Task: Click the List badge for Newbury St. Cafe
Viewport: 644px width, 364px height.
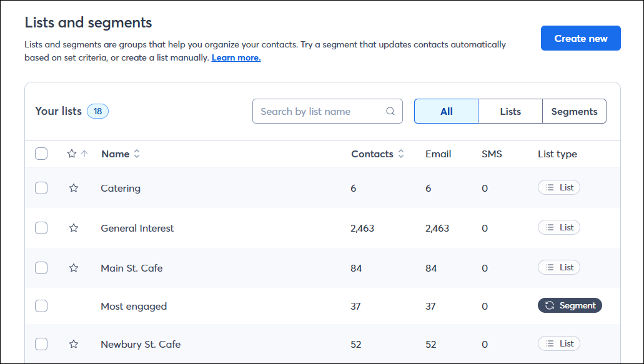Action: [x=559, y=343]
